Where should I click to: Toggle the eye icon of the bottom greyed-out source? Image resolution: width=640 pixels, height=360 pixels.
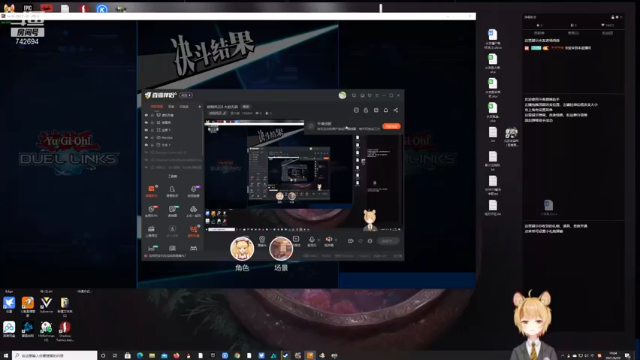coord(147,167)
